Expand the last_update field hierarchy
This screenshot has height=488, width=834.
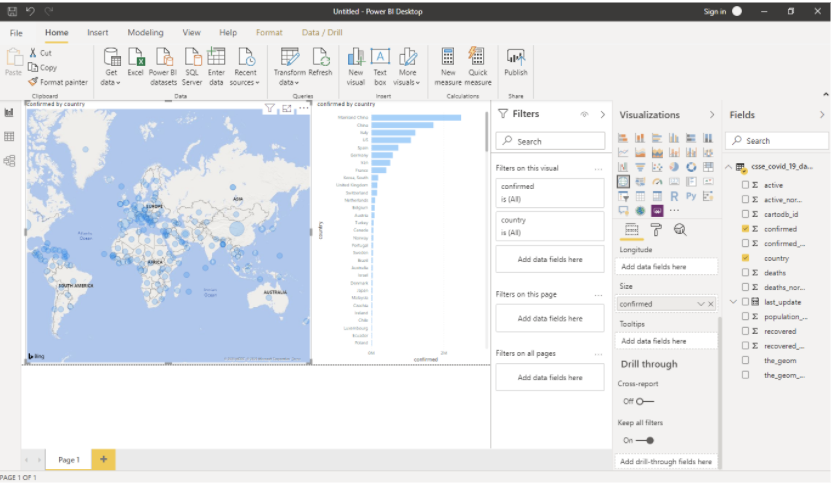[x=732, y=302]
